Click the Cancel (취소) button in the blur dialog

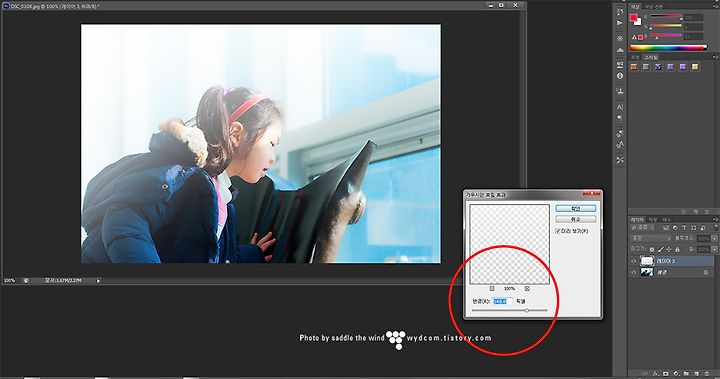pos(575,219)
